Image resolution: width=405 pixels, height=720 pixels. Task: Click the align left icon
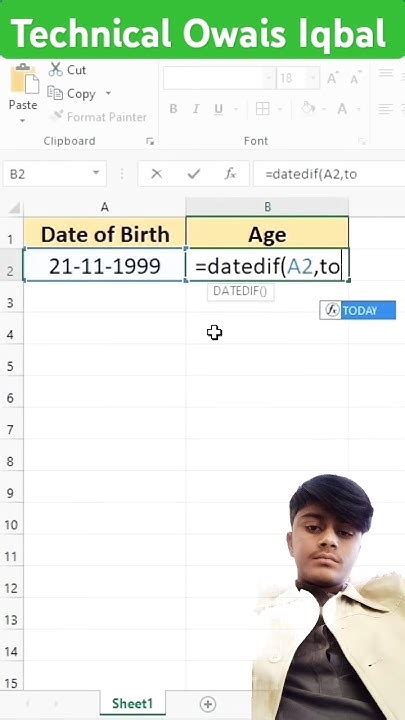pyautogui.click(x=386, y=109)
